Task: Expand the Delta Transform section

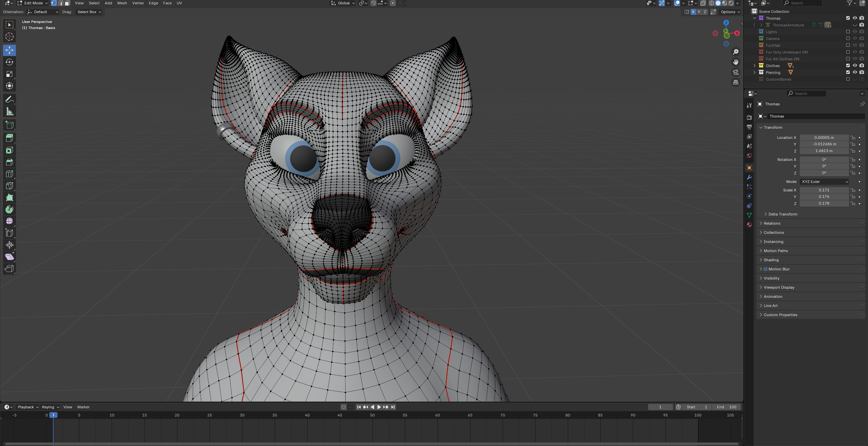Action: 783,214
